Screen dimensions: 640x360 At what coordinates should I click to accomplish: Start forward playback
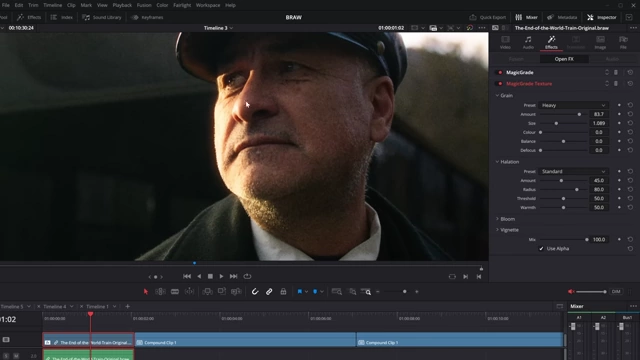[x=221, y=276]
